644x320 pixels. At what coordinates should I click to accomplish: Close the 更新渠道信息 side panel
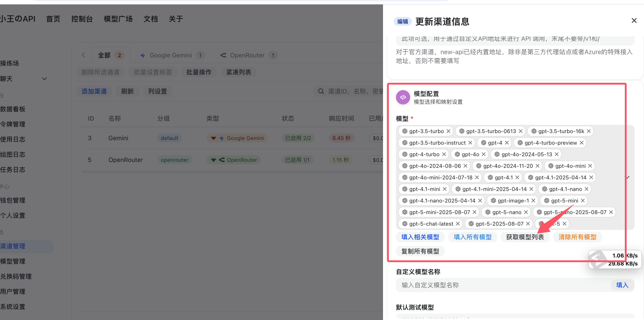pyautogui.click(x=634, y=20)
